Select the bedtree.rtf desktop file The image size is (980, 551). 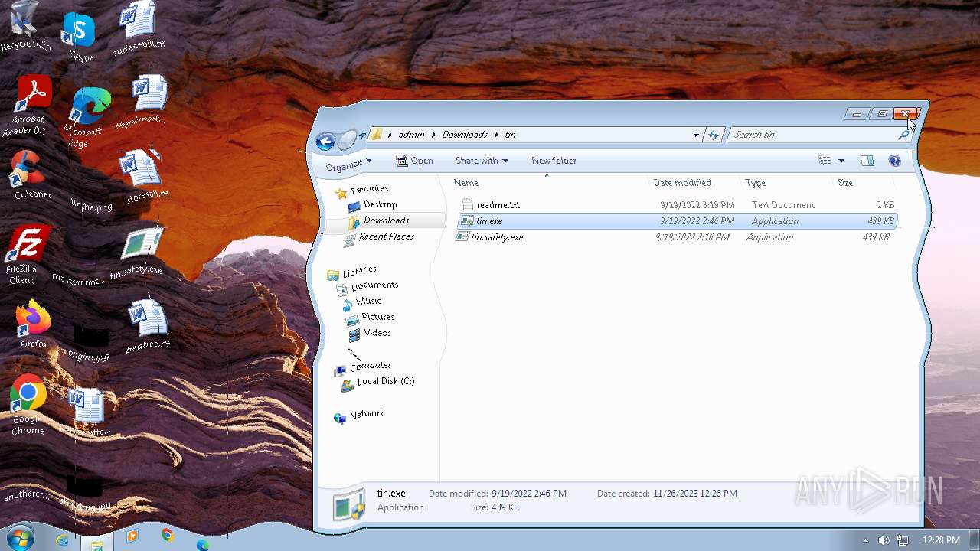pos(147,324)
